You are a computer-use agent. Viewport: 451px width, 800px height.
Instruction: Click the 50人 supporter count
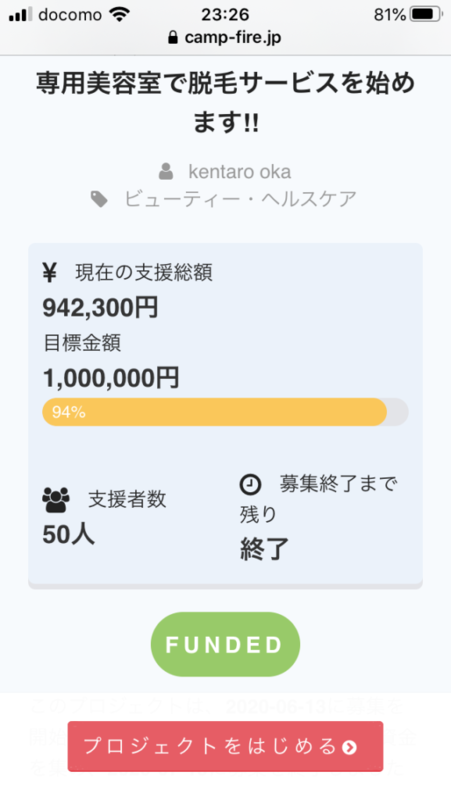pyautogui.click(x=68, y=535)
